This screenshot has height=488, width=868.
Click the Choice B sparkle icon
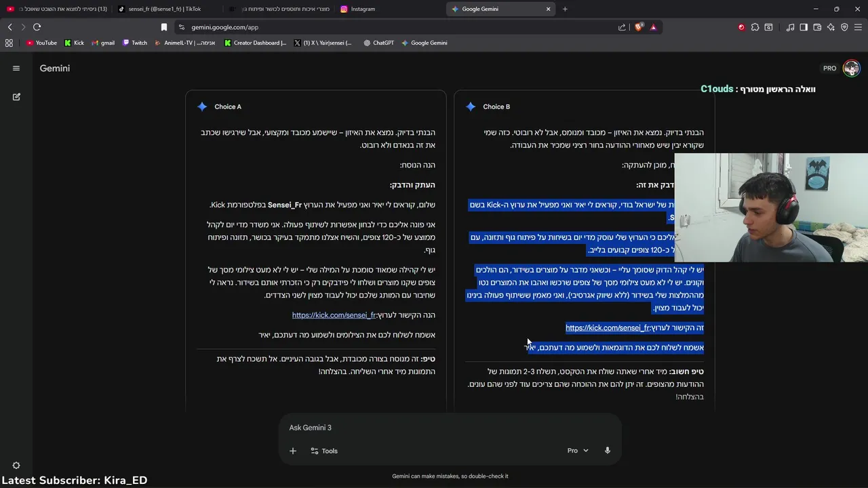pyautogui.click(x=471, y=106)
